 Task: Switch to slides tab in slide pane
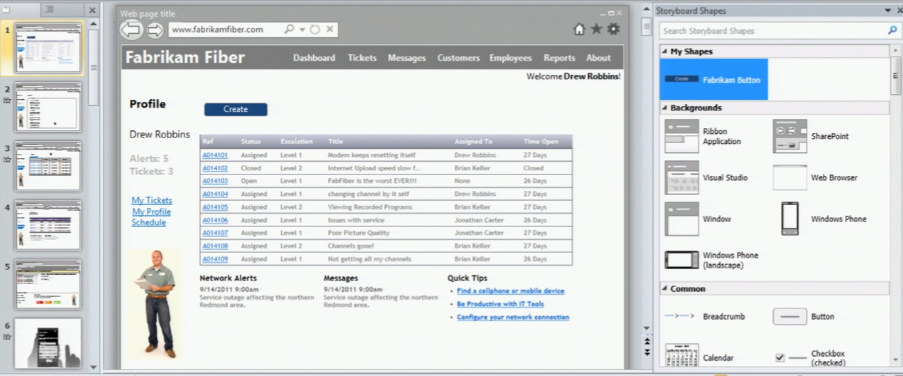pyautogui.click(x=7, y=9)
